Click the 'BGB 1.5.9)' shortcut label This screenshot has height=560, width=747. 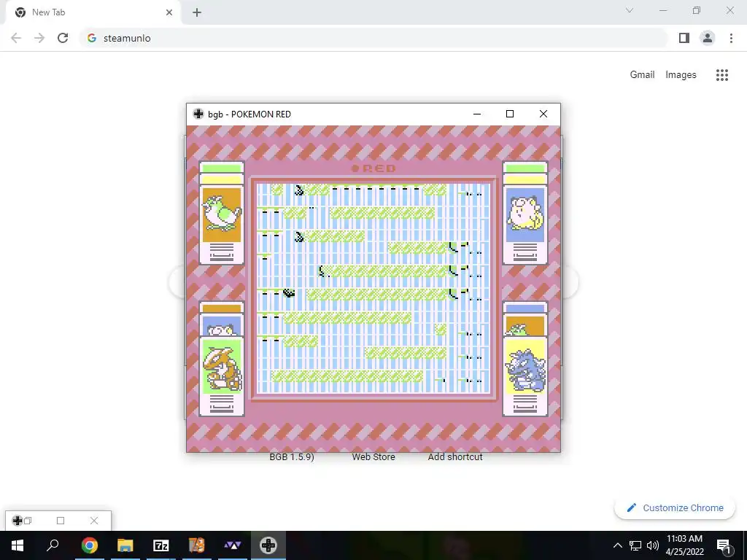[x=292, y=457]
